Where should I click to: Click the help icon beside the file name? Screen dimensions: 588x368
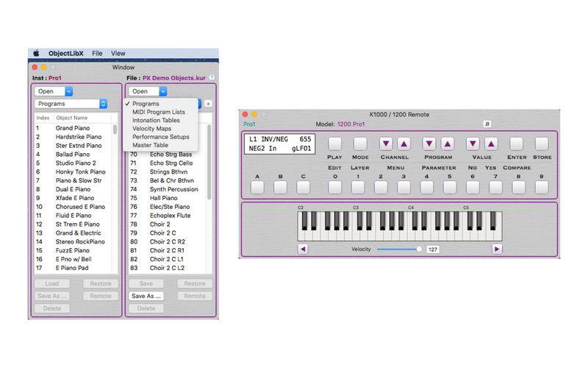[212, 78]
